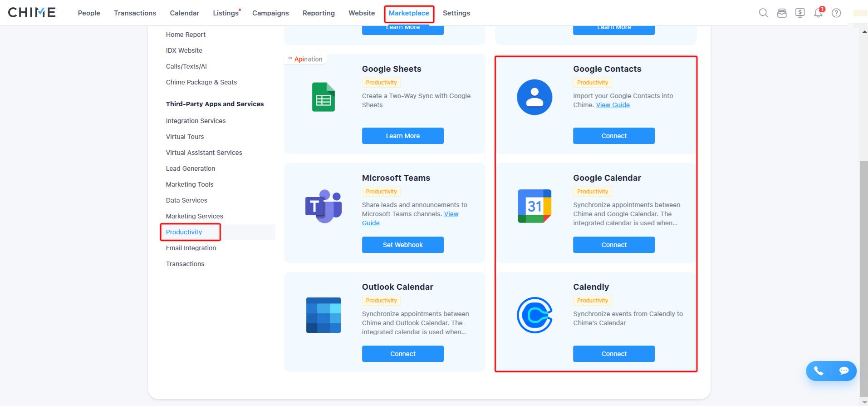This screenshot has width=868, height=406.
Task: Open the Website menu
Action: pyautogui.click(x=362, y=13)
